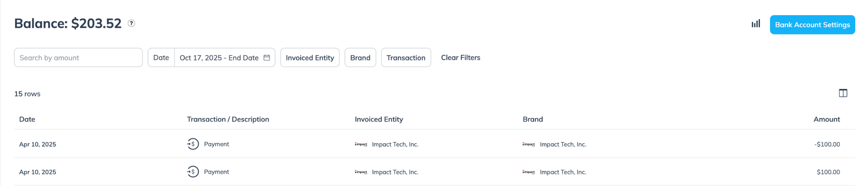Open the date range picker field
The height and width of the screenshot is (187, 868).
219,58
